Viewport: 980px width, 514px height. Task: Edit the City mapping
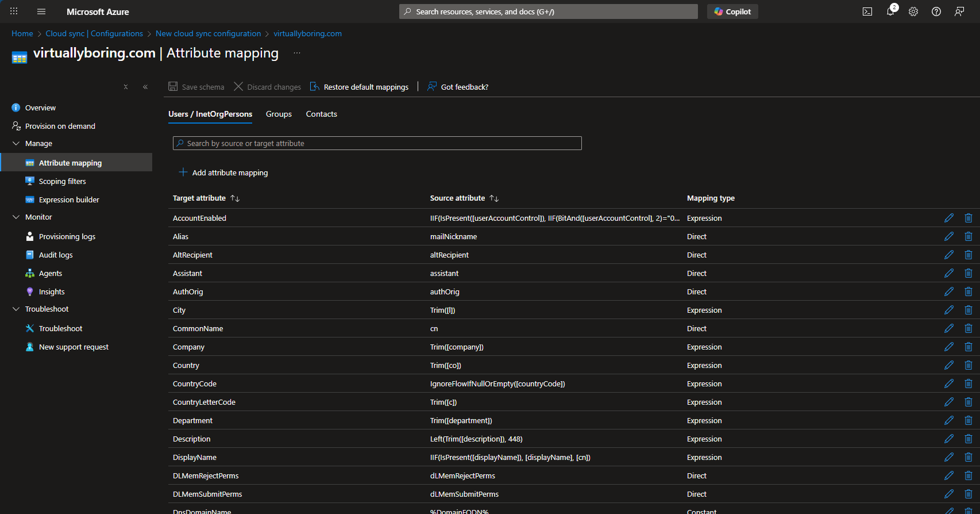click(949, 310)
